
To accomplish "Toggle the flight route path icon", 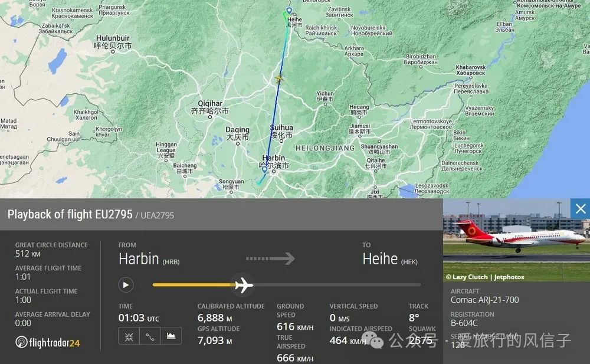I will pyautogui.click(x=150, y=336).
